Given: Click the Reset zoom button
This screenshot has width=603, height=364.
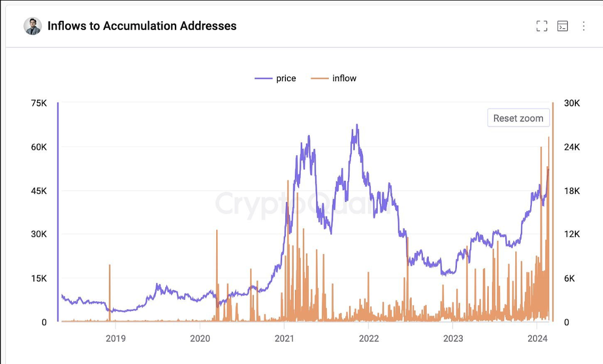Looking at the screenshot, I should coord(518,118).
